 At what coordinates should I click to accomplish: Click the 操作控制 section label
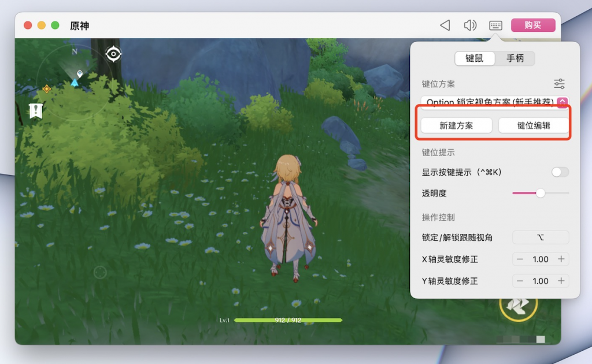[x=438, y=217]
